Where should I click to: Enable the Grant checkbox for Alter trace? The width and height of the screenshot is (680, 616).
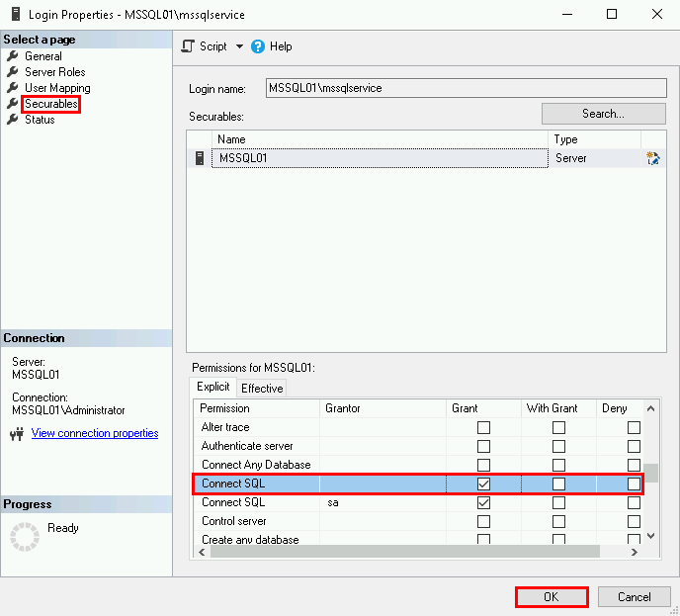point(483,427)
